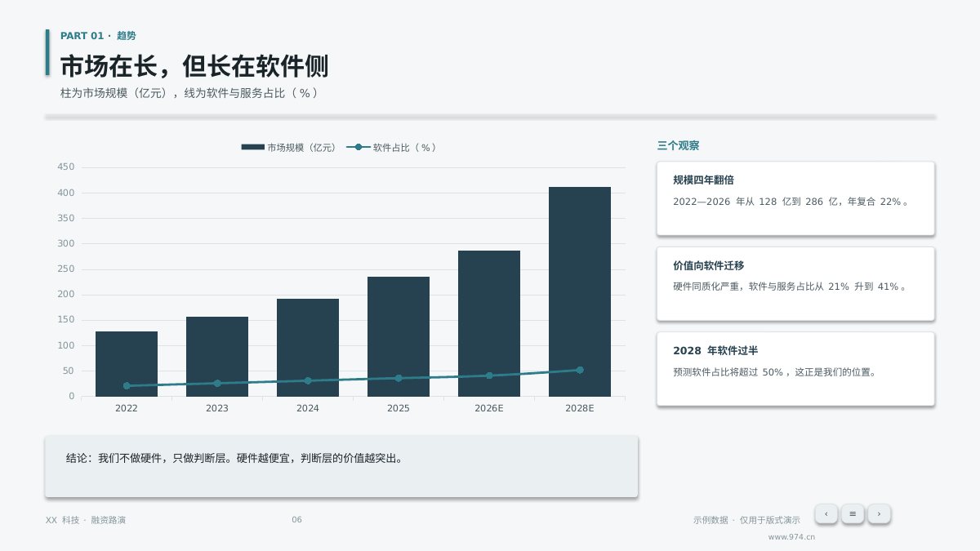Select the 2025 bar in chart
This screenshot has width=980, height=551.
tap(399, 336)
